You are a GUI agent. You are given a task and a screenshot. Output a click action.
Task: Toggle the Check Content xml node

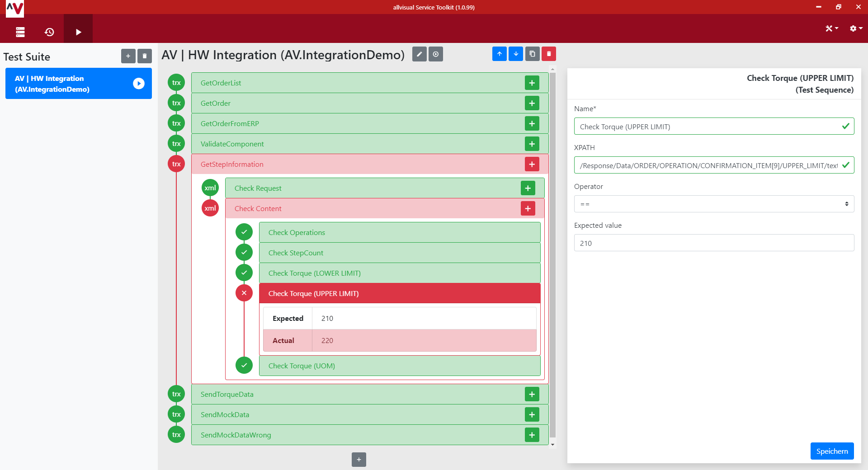[x=210, y=208]
